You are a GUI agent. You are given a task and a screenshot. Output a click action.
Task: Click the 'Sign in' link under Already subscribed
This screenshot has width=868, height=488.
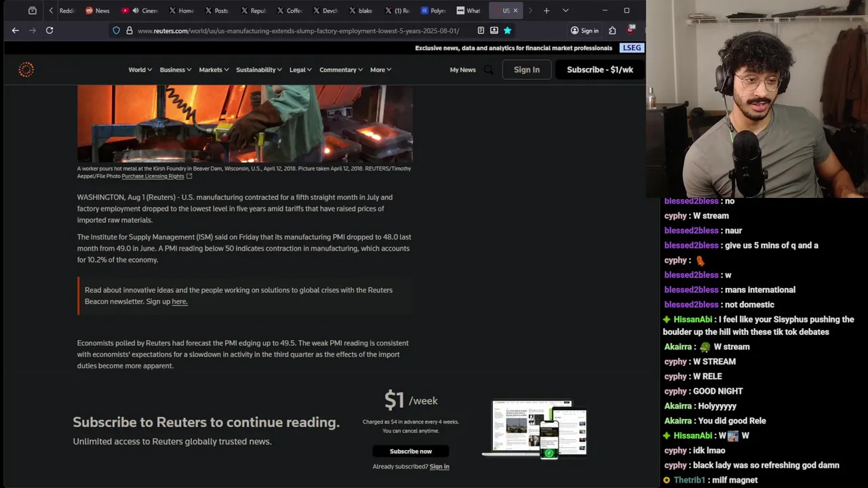[x=439, y=466]
